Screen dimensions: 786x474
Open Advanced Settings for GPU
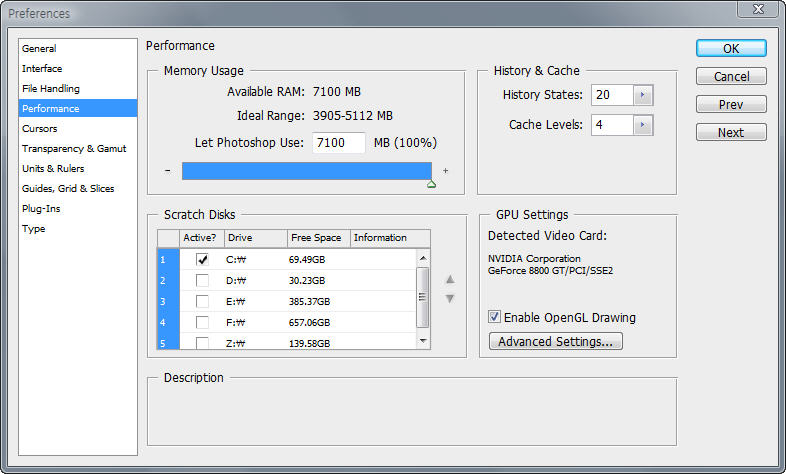click(x=556, y=342)
